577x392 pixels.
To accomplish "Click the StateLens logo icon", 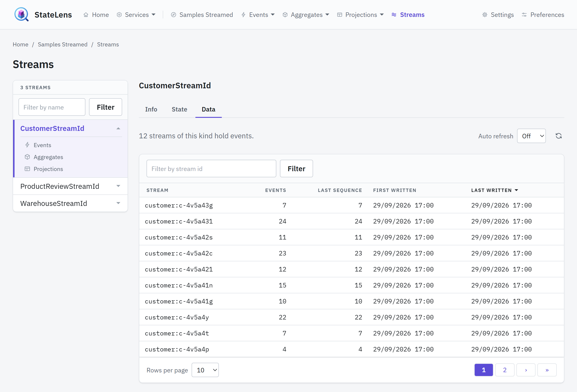I will coord(21,14).
